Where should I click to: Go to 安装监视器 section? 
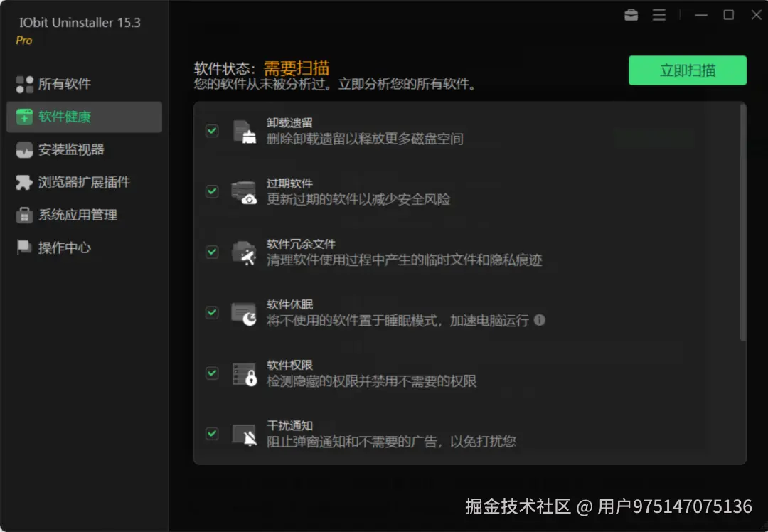point(84,150)
